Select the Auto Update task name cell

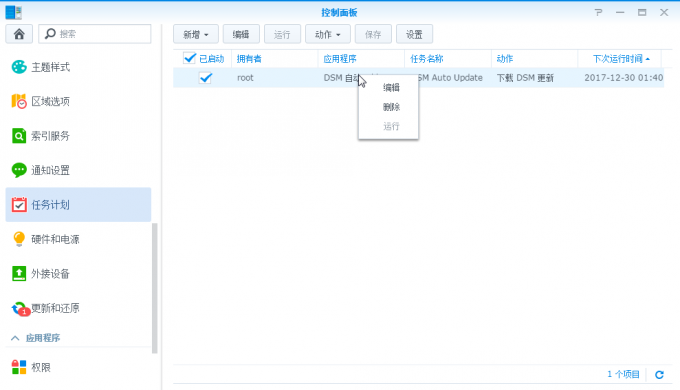[450, 78]
